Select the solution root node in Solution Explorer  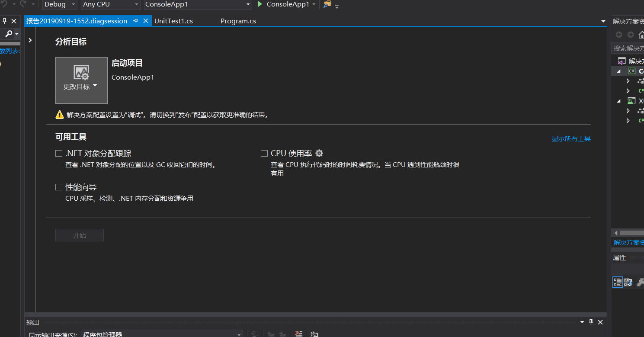tap(630, 61)
